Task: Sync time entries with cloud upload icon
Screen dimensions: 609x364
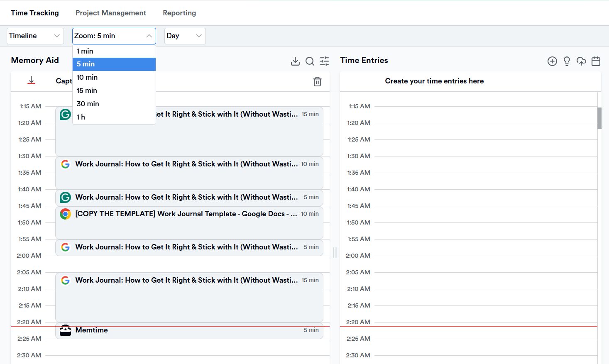Action: pos(581,61)
